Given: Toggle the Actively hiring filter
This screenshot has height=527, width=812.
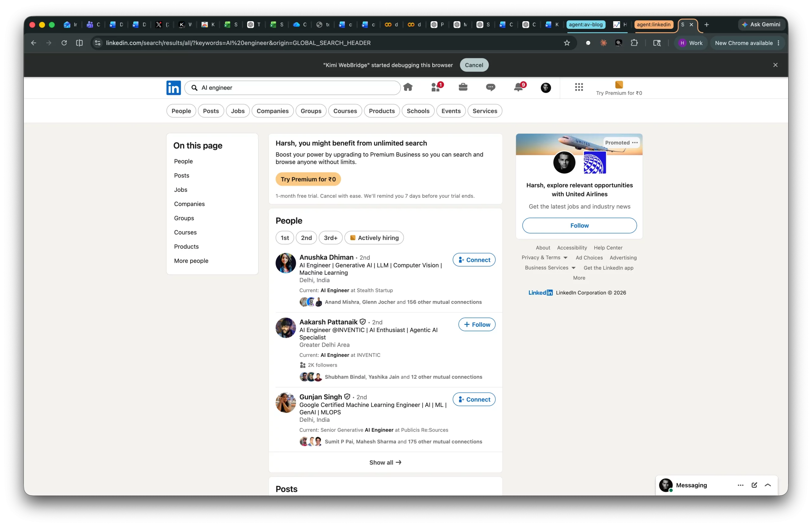Looking at the screenshot, I should point(374,238).
